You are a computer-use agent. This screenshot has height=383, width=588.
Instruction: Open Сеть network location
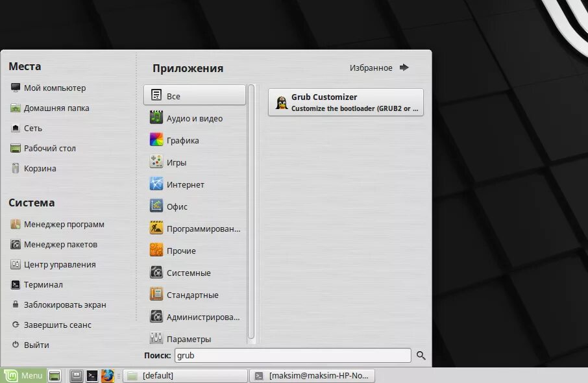tap(26, 129)
